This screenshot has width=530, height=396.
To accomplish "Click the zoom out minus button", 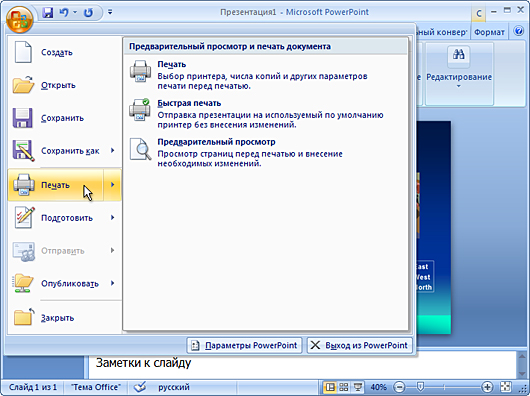I will click(x=399, y=387).
